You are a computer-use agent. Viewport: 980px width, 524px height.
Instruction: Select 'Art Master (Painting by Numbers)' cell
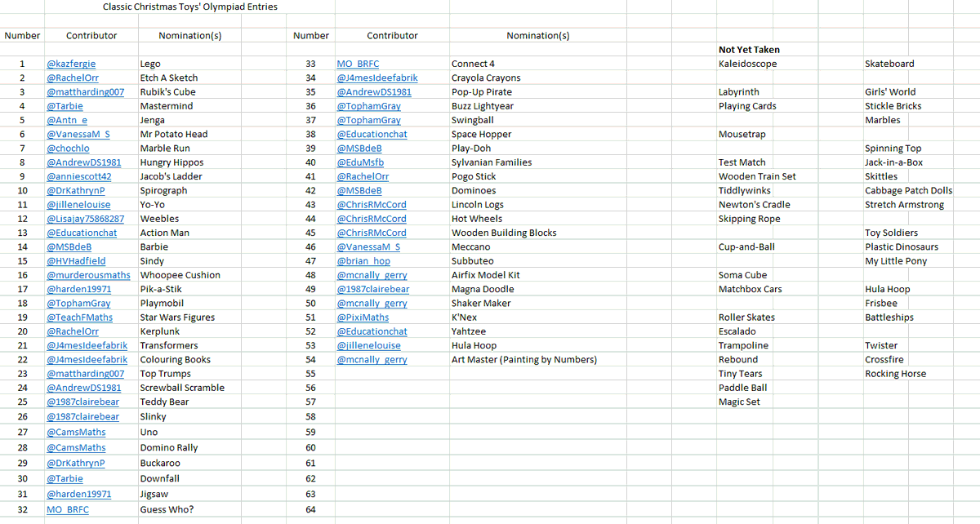[523, 359]
